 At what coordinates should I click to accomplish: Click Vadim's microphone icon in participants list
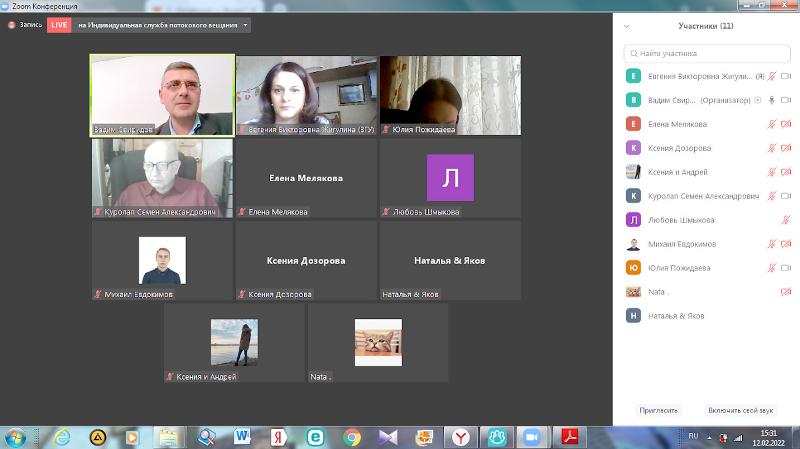(x=771, y=100)
